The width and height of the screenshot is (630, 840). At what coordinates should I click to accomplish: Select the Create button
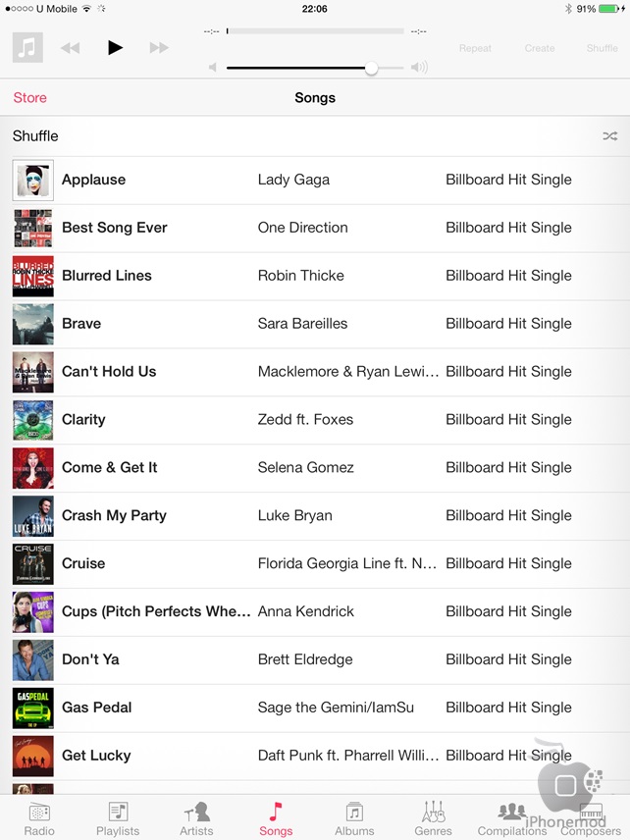point(540,48)
